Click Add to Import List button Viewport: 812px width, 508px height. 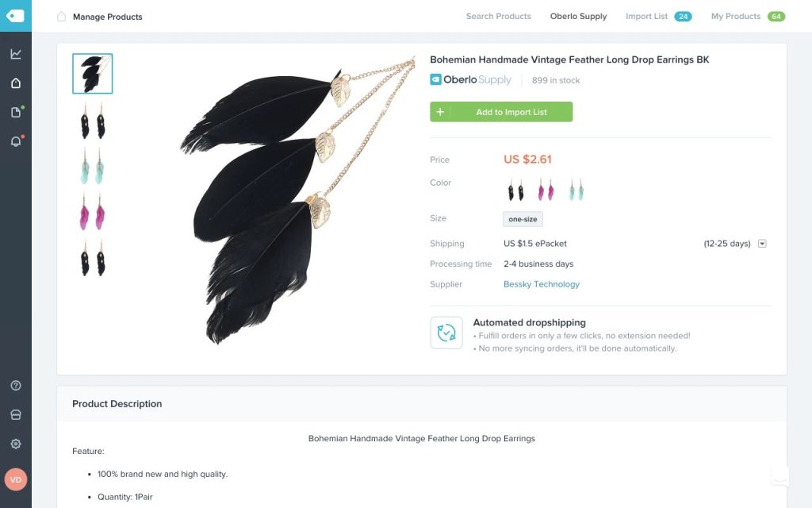[501, 112]
